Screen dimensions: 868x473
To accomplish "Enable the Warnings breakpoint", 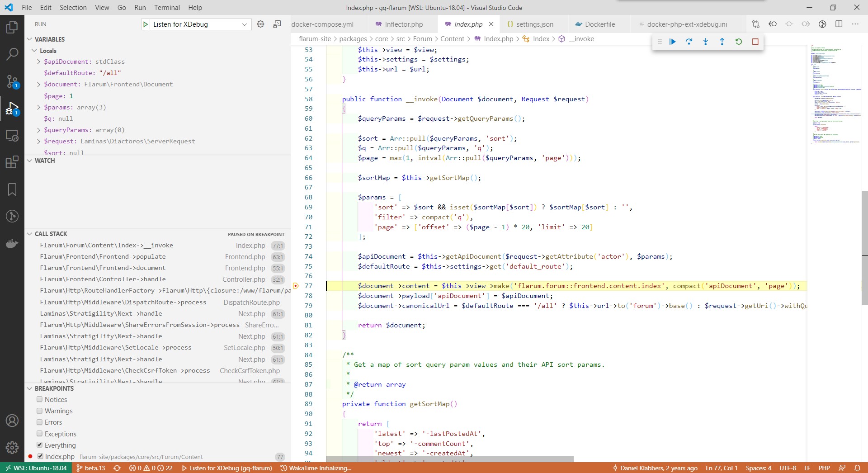I will pyautogui.click(x=40, y=411).
